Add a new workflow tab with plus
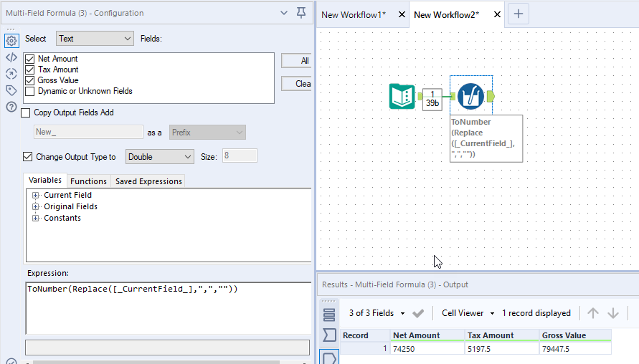 tap(519, 14)
